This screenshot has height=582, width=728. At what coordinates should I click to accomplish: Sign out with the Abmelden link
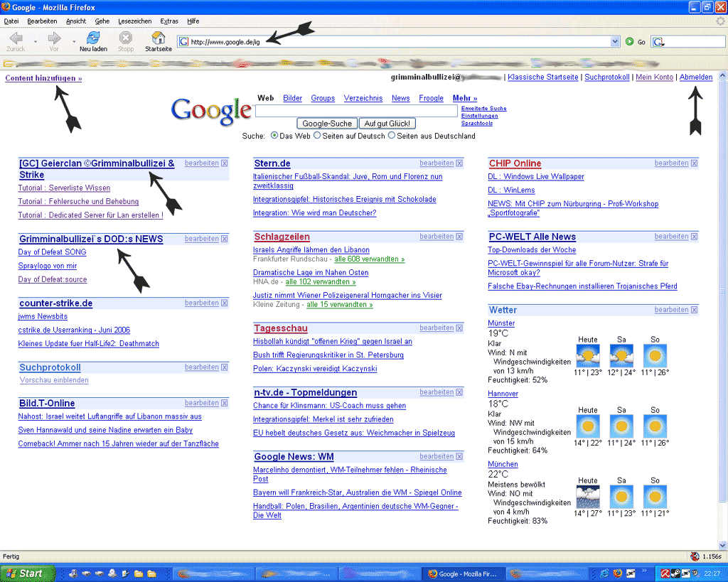696,77
